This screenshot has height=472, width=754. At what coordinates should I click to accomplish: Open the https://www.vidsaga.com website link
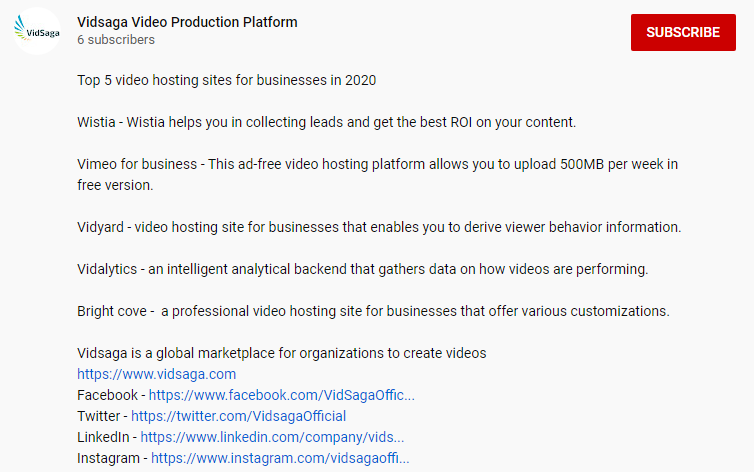click(156, 374)
